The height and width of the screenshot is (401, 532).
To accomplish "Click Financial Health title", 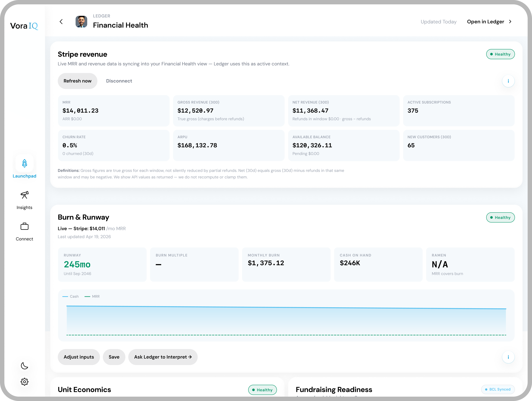I will pyautogui.click(x=120, y=25).
